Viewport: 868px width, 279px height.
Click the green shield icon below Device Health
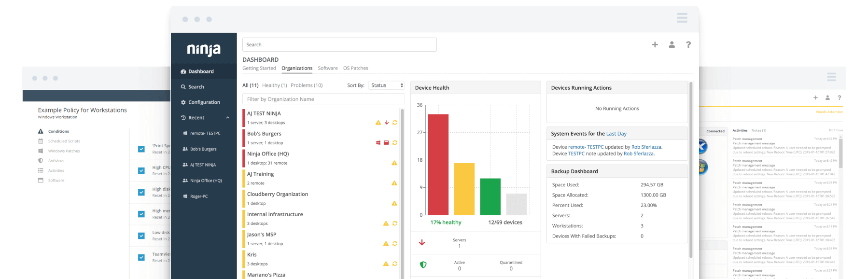tap(423, 265)
